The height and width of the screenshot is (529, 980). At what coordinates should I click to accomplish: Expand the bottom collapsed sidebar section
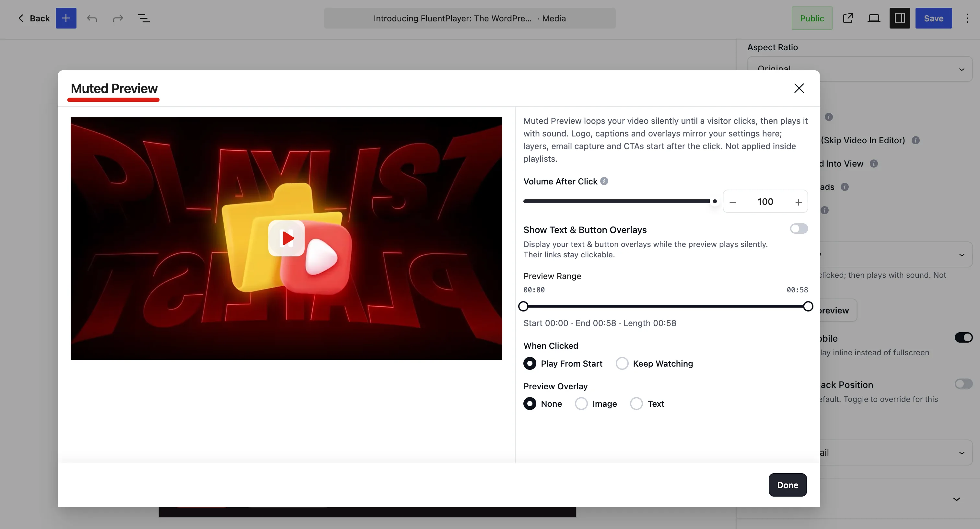coord(956,499)
